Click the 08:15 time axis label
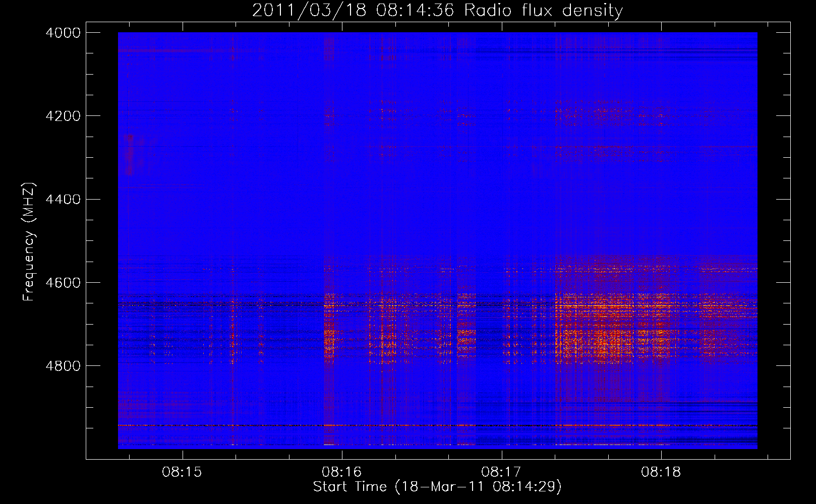816x504 pixels. 182,472
